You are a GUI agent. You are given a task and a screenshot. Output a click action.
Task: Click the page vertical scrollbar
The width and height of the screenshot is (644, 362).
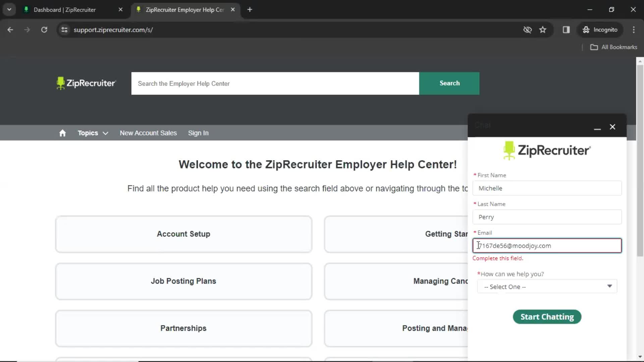tap(640, 161)
